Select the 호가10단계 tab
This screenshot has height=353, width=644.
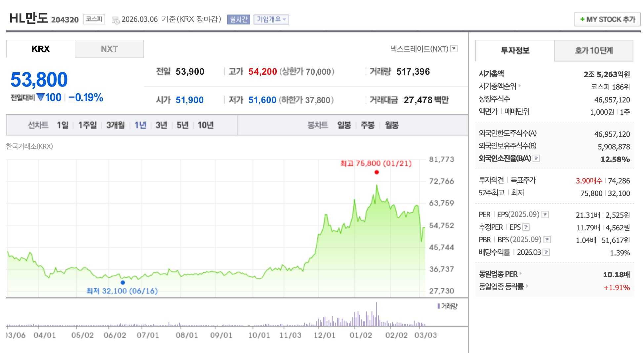tap(594, 51)
